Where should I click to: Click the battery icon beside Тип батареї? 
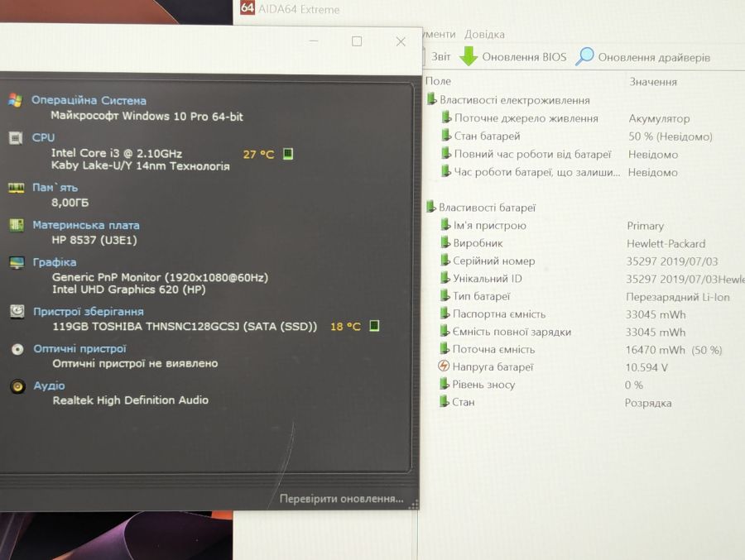(x=445, y=295)
